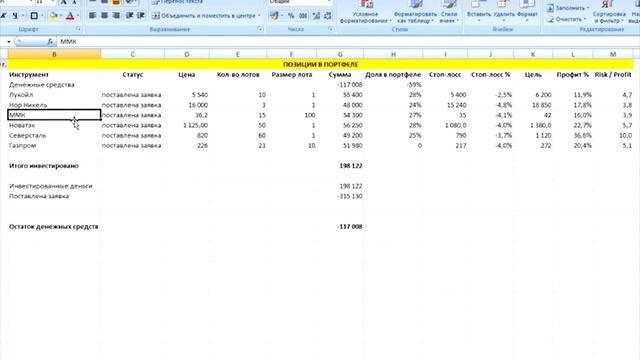Select column M header

[613, 54]
